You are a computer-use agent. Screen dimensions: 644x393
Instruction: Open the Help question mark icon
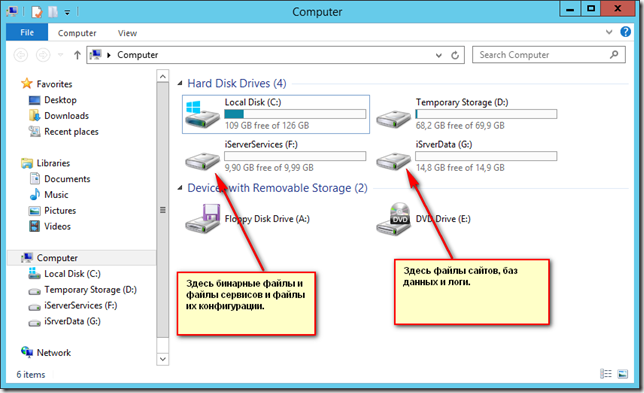(625, 32)
